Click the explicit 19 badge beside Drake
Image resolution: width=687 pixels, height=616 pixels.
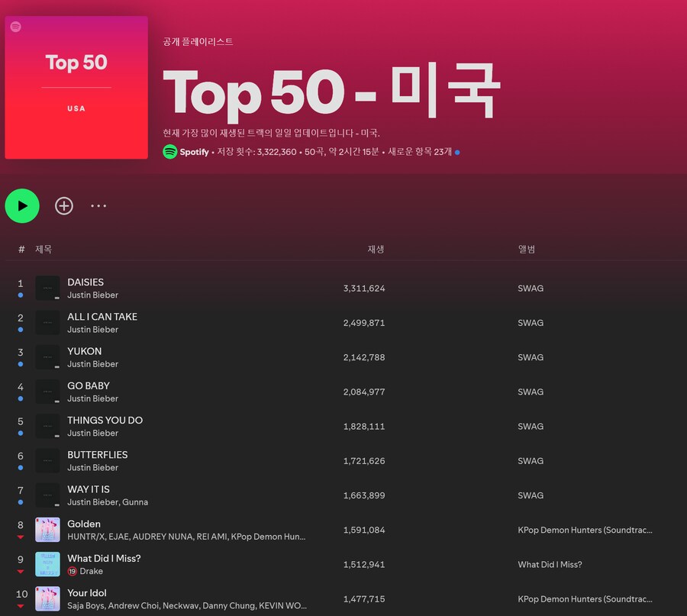[x=73, y=571]
